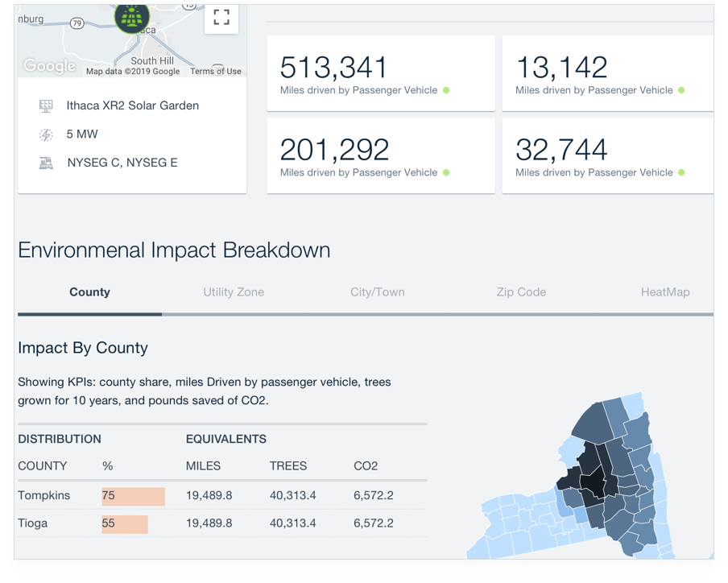Viewport: 728px width, 583px height.
Task: Click the 13,142 miles driven card
Action: (x=606, y=73)
